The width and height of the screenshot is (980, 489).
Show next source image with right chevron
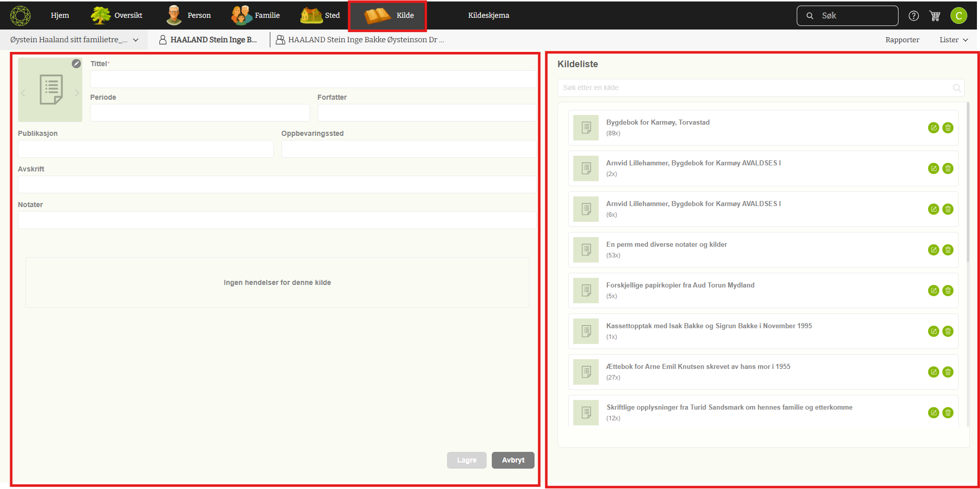tap(77, 92)
